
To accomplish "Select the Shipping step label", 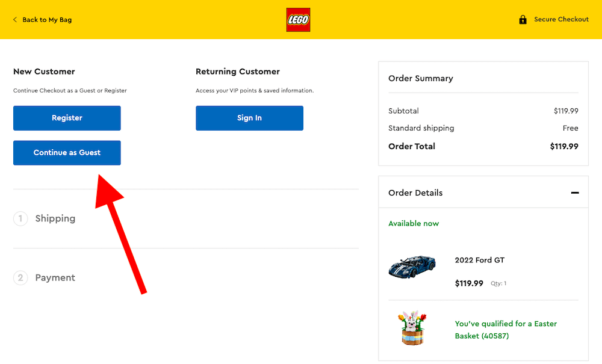I will click(x=55, y=218).
